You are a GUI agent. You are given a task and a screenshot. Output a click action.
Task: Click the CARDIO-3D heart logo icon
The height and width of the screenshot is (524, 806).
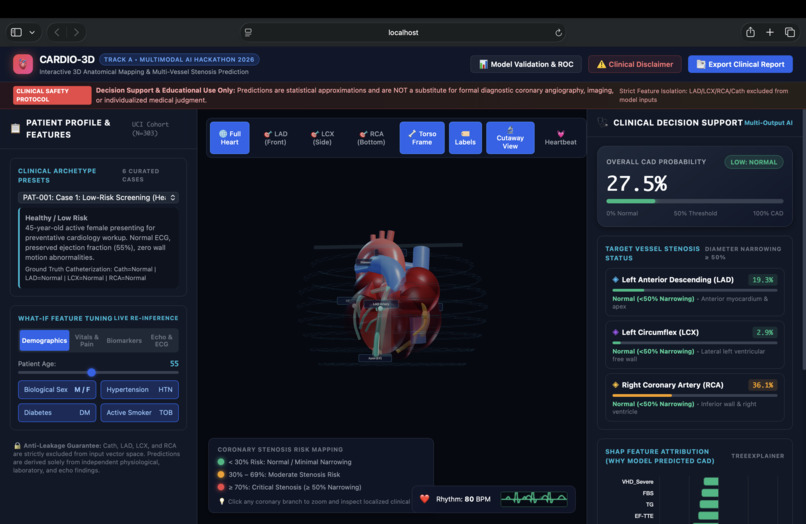(23, 64)
